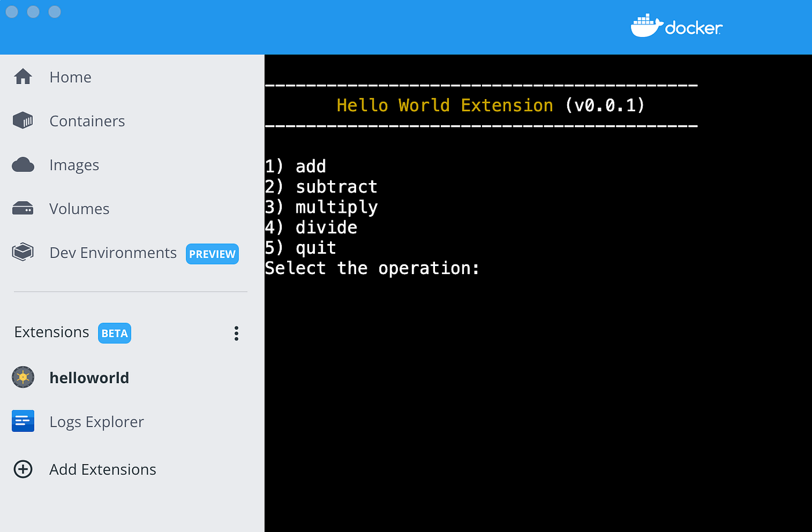Select the Dev Environments cube icon
The height and width of the screenshot is (532, 812).
(x=23, y=252)
